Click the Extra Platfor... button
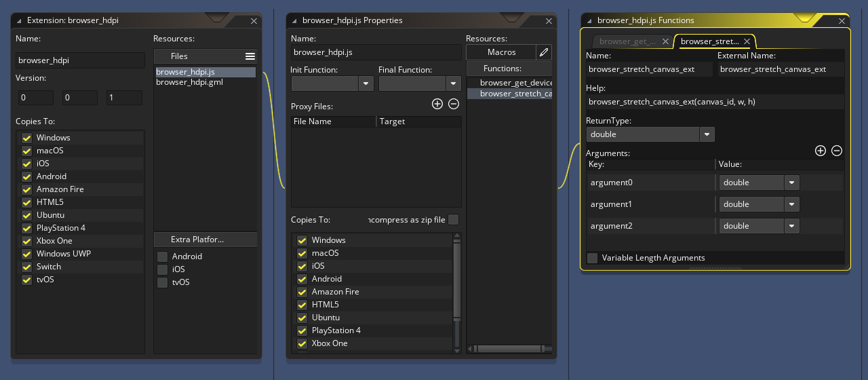868x380 pixels. coord(205,240)
